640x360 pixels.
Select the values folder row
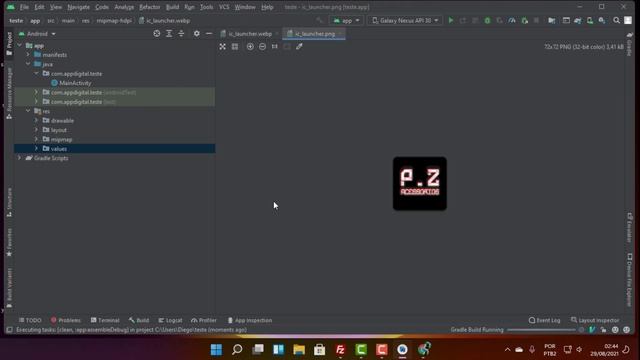coord(115,149)
